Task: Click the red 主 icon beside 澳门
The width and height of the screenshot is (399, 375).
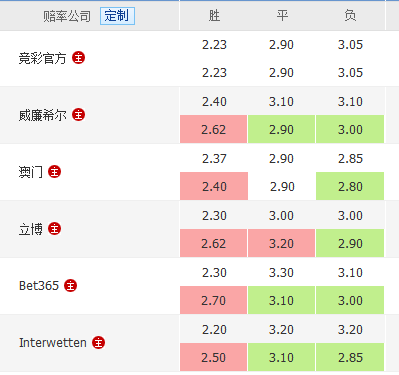Action: pos(54,172)
